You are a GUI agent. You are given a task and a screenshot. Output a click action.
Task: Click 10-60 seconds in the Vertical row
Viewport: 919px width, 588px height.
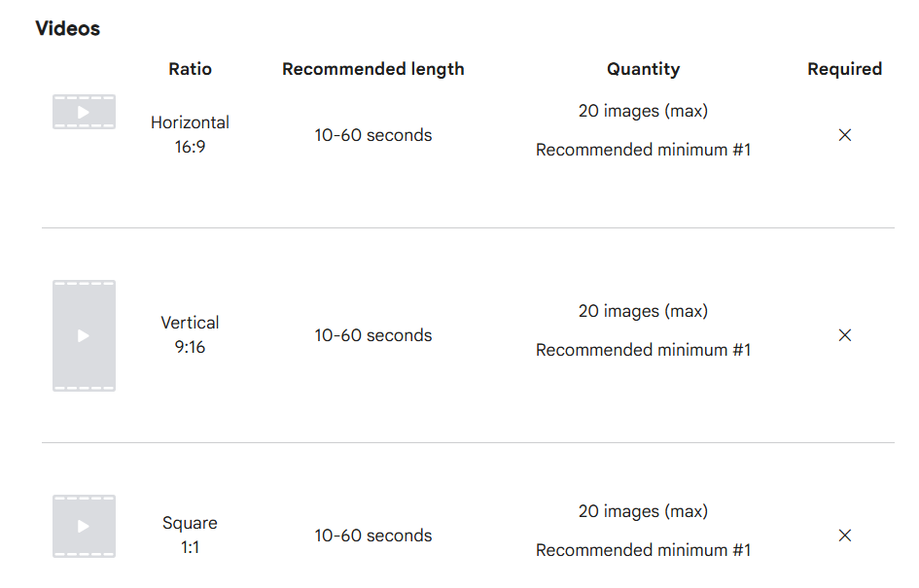click(x=373, y=335)
